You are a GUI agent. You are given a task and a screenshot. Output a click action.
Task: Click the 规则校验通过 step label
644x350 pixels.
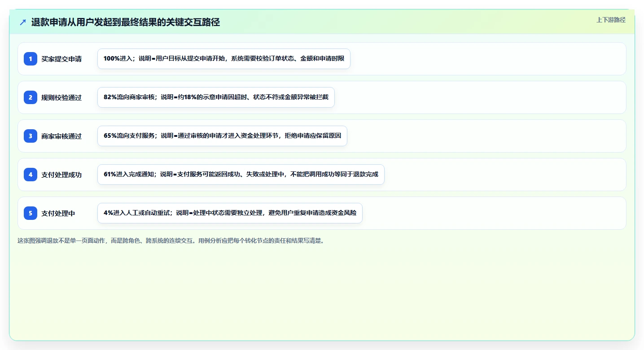pyautogui.click(x=61, y=97)
